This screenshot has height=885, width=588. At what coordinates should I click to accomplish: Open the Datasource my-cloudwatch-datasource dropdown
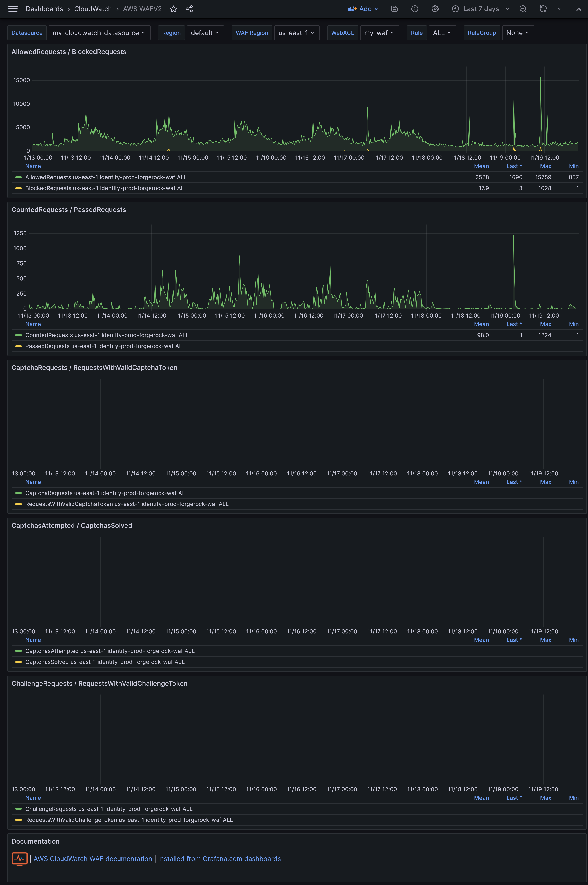point(99,33)
